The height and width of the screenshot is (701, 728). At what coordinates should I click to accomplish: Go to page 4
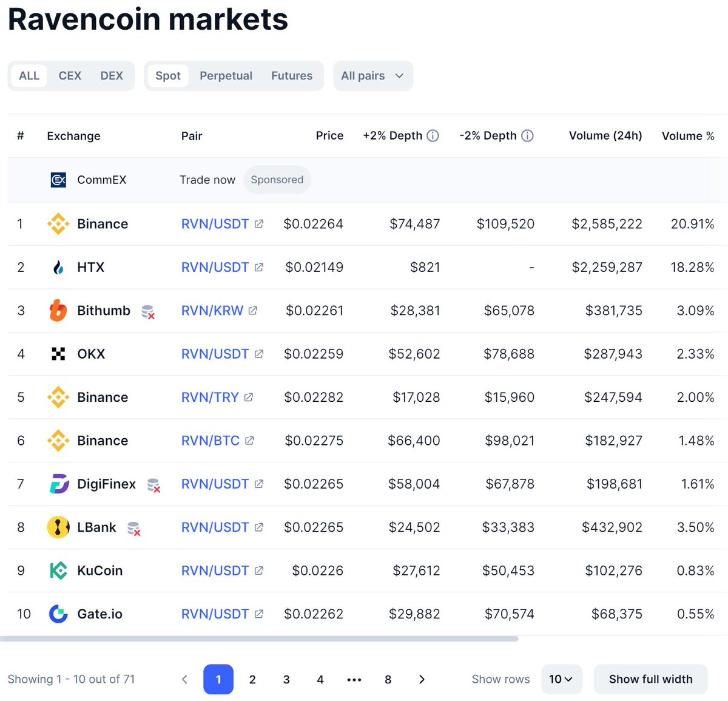tap(320, 679)
